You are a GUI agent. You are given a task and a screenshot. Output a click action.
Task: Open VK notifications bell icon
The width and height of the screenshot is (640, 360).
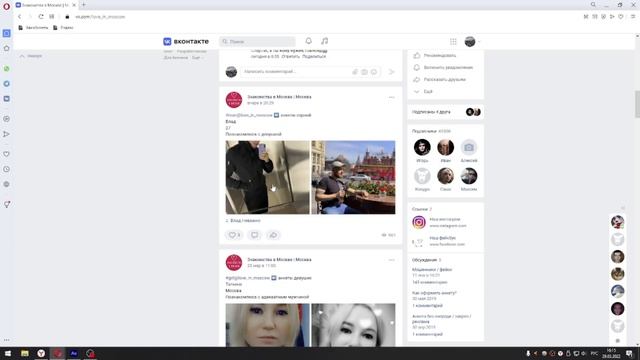coord(309,41)
